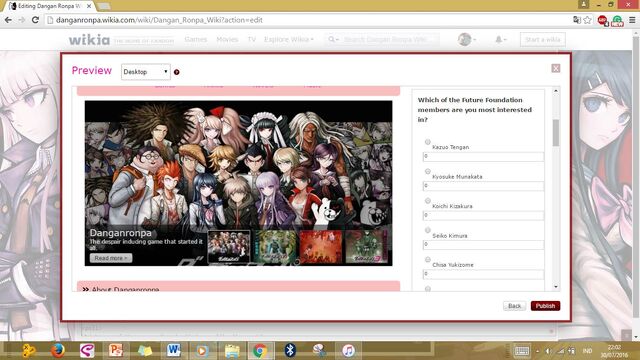Open iTunes from the taskbar

click(x=348, y=350)
